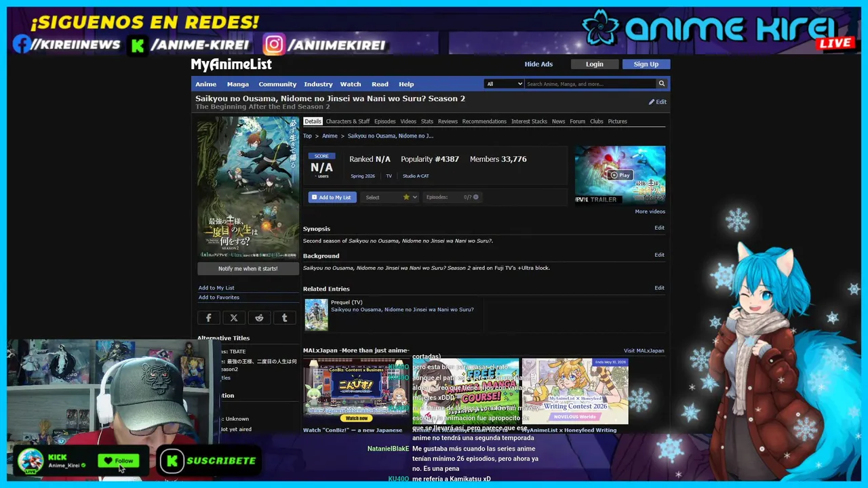
Task: Click the ConBiz Watch now banner
Action: [x=356, y=391]
